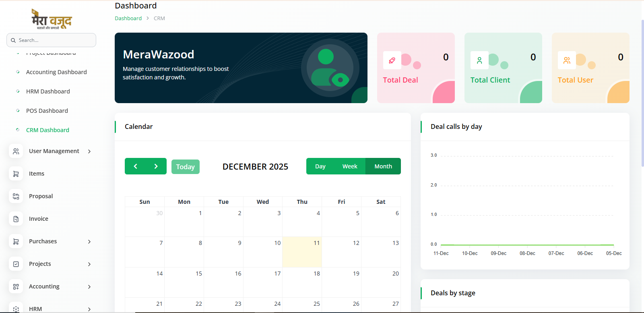
Task: Go to previous month in calendar
Action: [x=136, y=166]
